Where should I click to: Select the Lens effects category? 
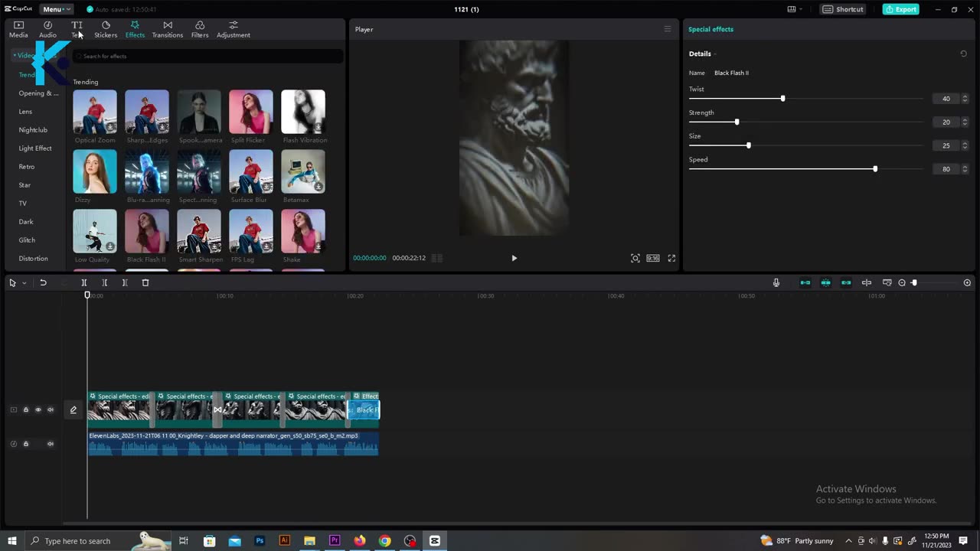tap(25, 112)
